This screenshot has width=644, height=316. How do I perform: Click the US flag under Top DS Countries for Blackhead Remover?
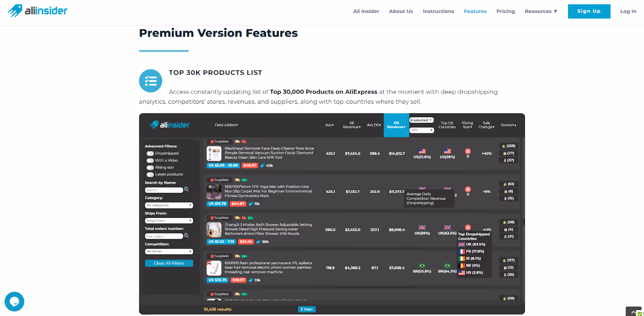[x=447, y=152]
